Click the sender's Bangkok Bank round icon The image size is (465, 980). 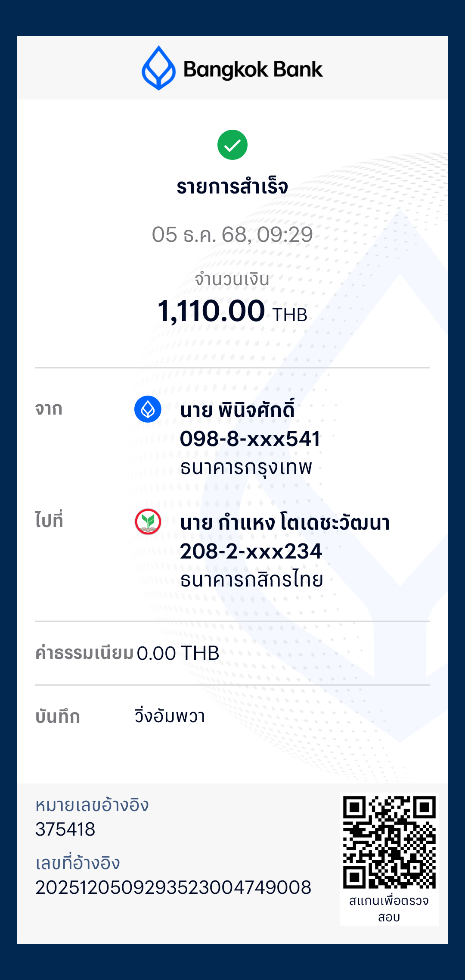tap(148, 409)
